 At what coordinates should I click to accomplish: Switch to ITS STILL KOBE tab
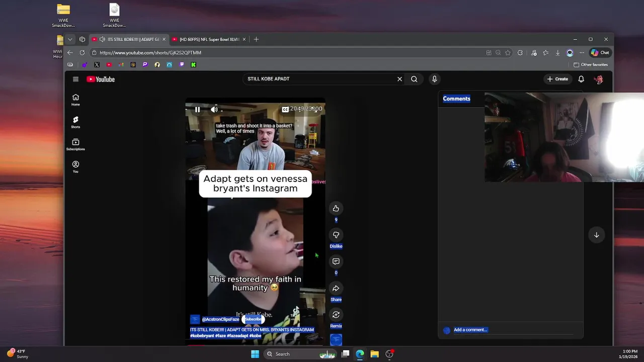point(129,39)
